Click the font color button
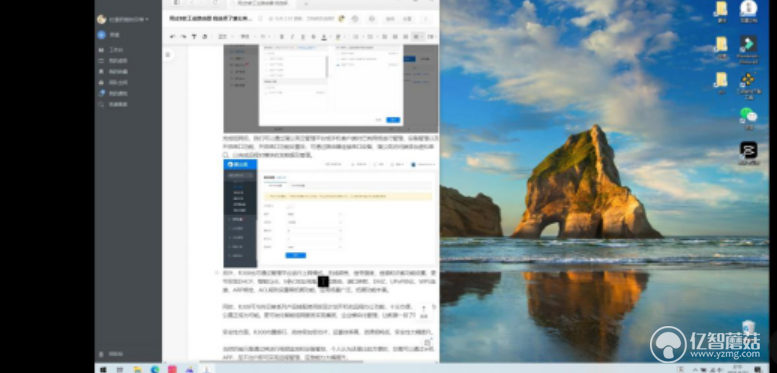 pos(324,37)
